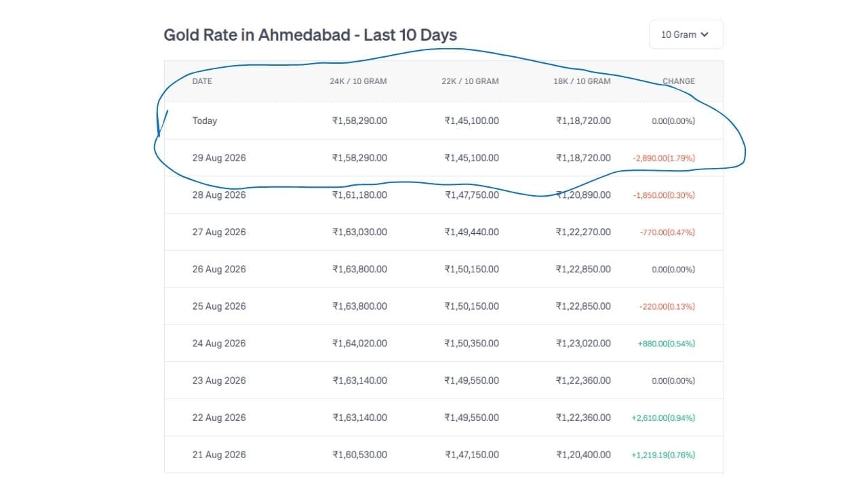Select the 18K price for 26 Aug 2026
This screenshot has height=488, width=868.
583,269
